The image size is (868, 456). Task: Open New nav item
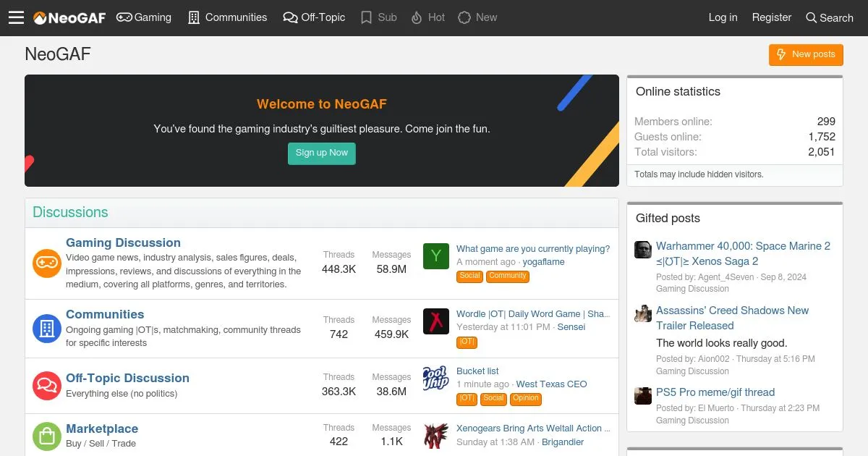tap(477, 17)
